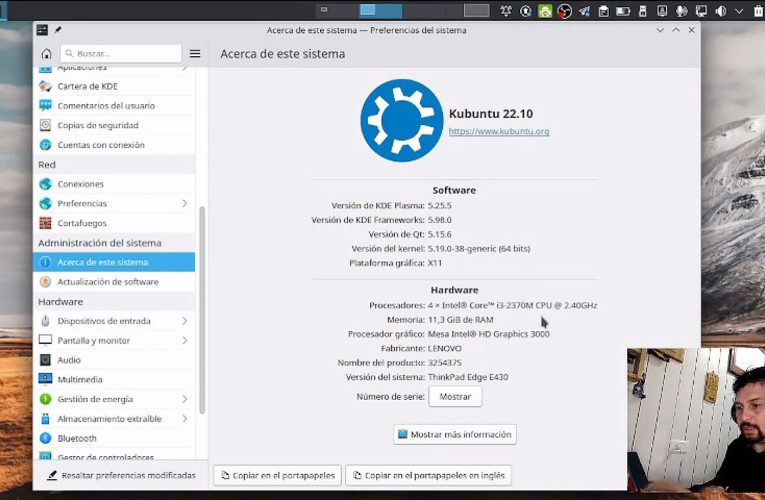Click Copiar en el portapapeles en inglés
The width and height of the screenshot is (765, 500).
(x=428, y=475)
